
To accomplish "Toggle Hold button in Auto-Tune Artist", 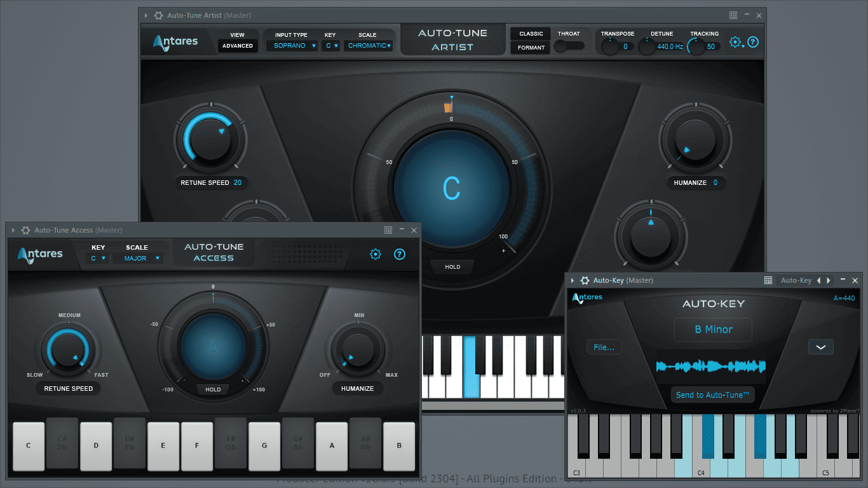I will (452, 267).
